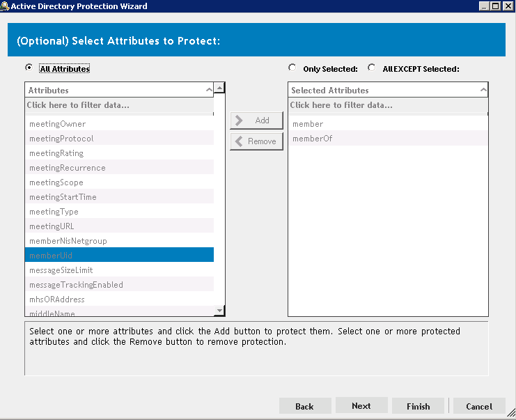Image resolution: width=516 pixels, height=420 pixels.
Task: Go to the previous step with Back
Action: click(304, 406)
